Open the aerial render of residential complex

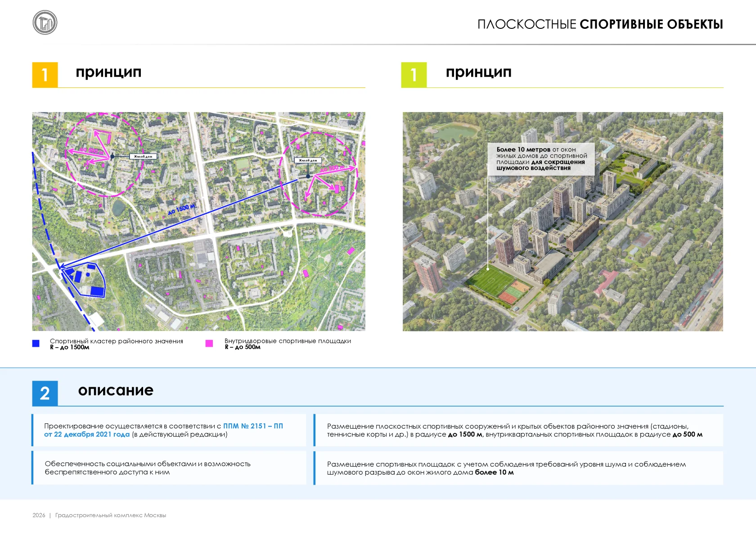coord(562,222)
